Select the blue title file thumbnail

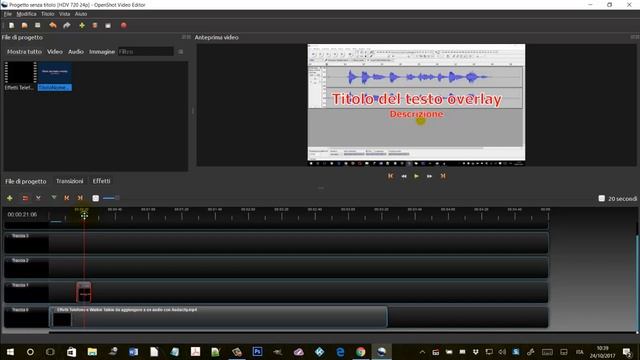(55, 76)
